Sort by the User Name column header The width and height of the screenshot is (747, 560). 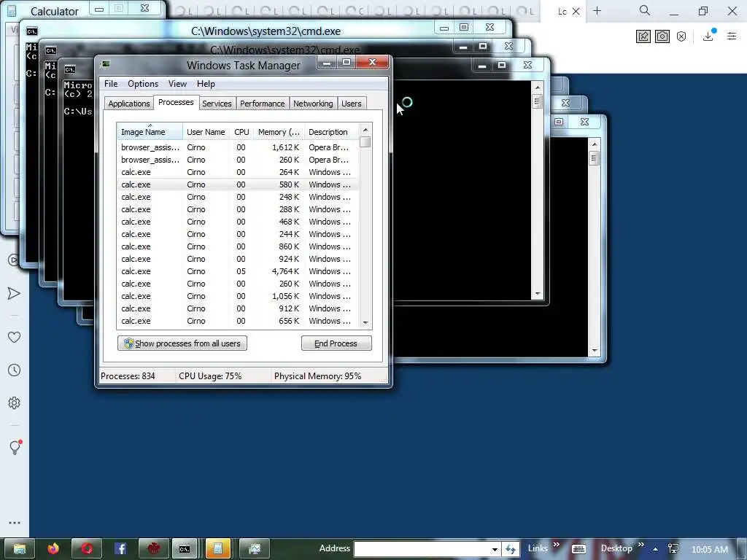(x=206, y=132)
